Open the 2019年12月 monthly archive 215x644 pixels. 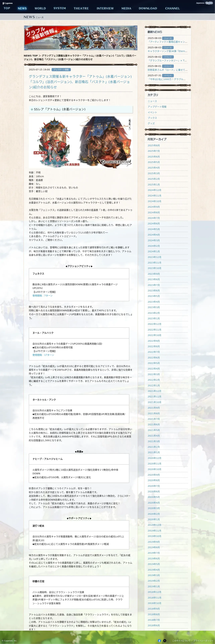point(154,525)
